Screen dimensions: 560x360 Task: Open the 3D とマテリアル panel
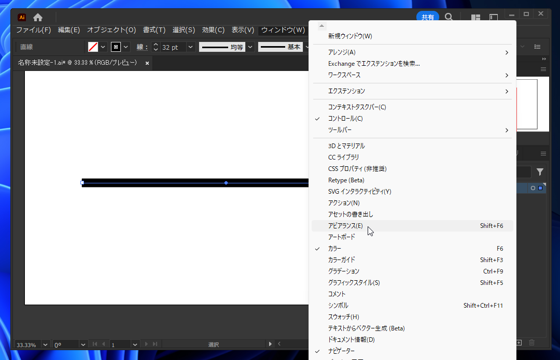412,146
